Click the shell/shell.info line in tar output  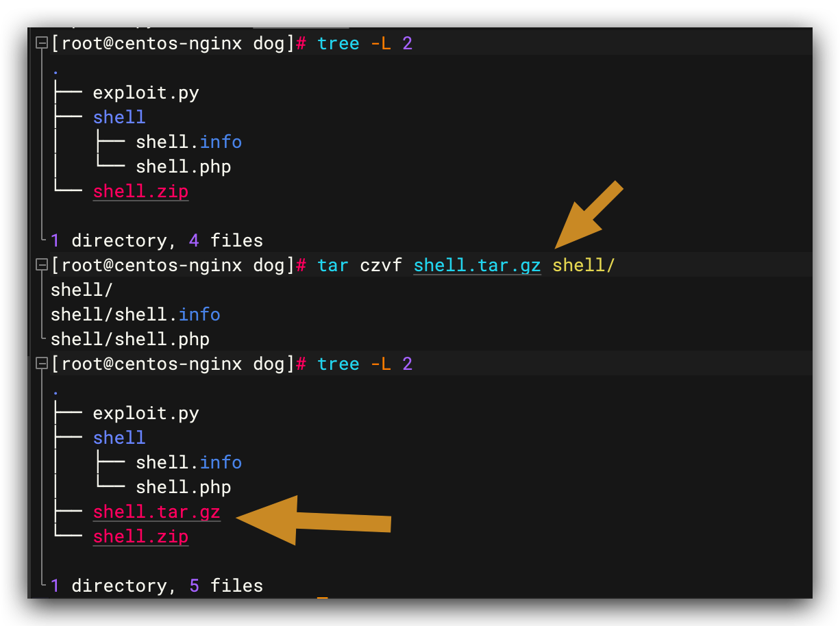[x=135, y=314]
